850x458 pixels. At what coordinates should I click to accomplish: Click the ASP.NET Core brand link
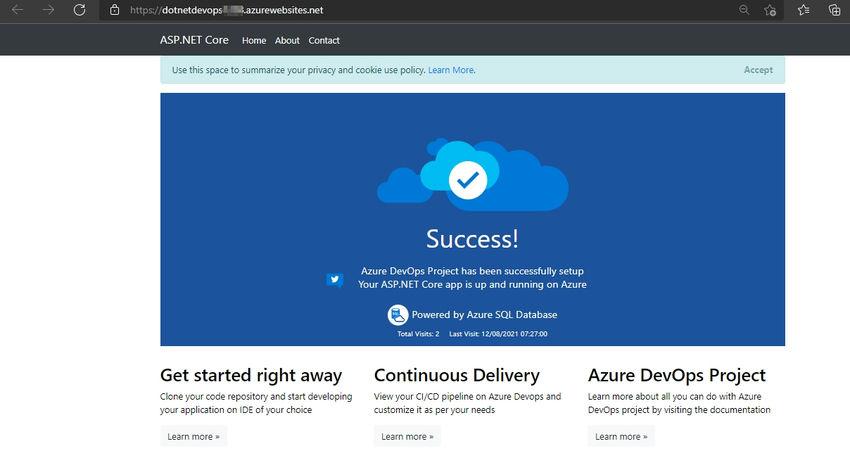click(194, 40)
